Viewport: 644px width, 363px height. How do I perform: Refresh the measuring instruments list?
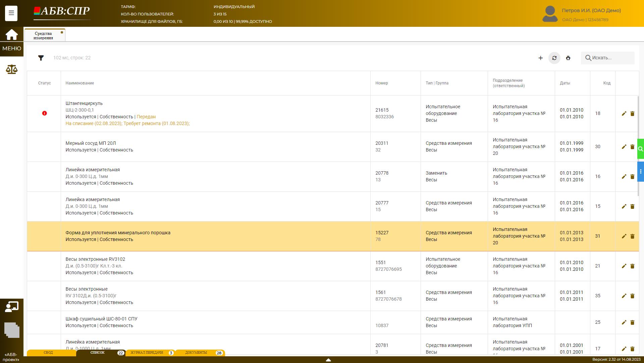coord(554,58)
